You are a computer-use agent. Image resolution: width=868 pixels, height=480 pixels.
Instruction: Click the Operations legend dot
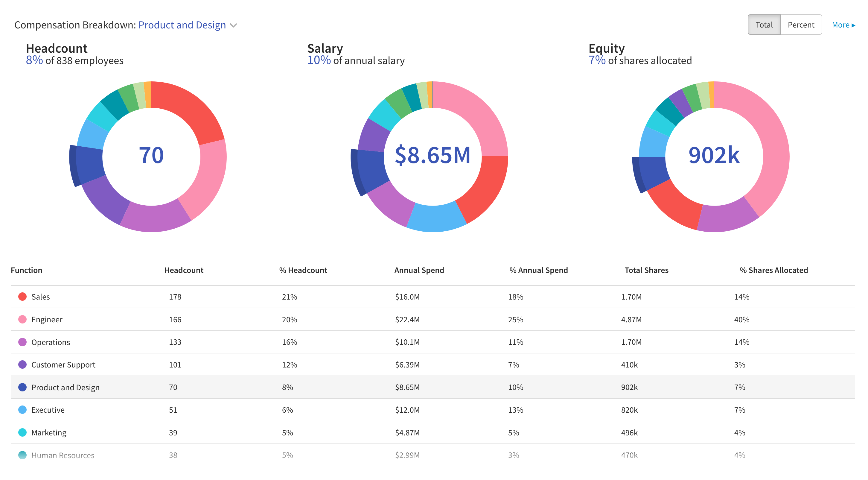[x=22, y=342]
